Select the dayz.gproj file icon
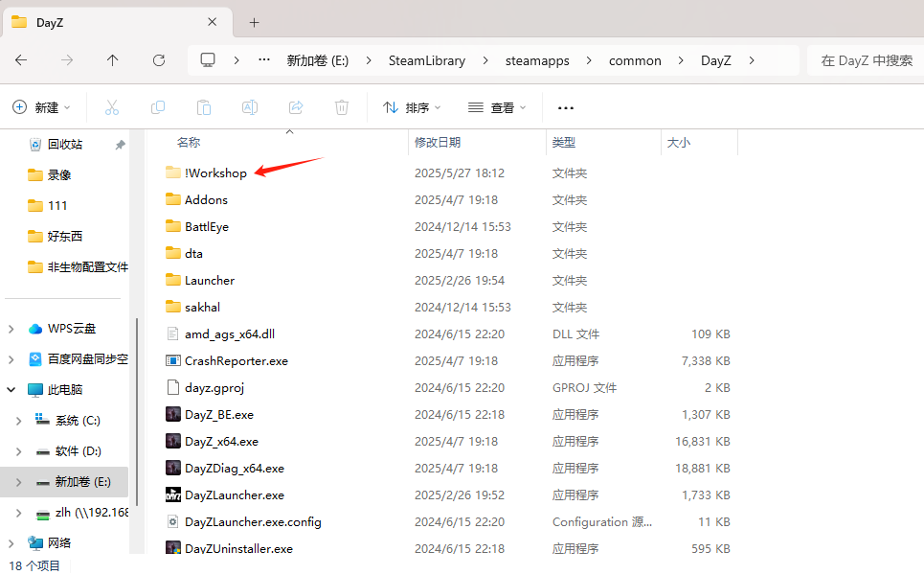Image resolution: width=924 pixels, height=575 pixels. [x=172, y=387]
